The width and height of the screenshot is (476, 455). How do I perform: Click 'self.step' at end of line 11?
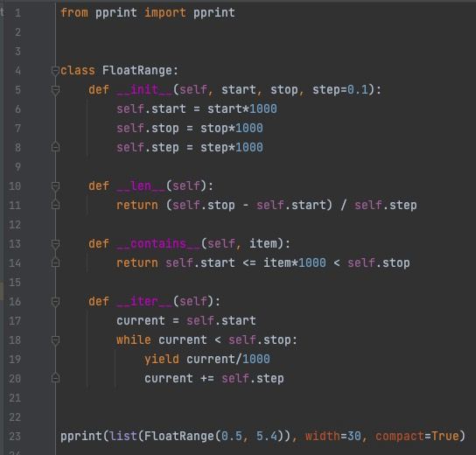386,206
